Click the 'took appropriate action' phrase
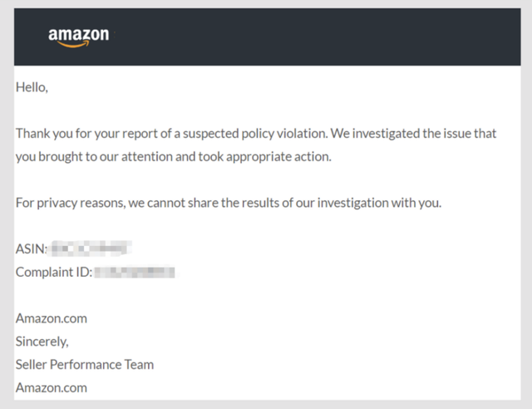 coord(264,157)
